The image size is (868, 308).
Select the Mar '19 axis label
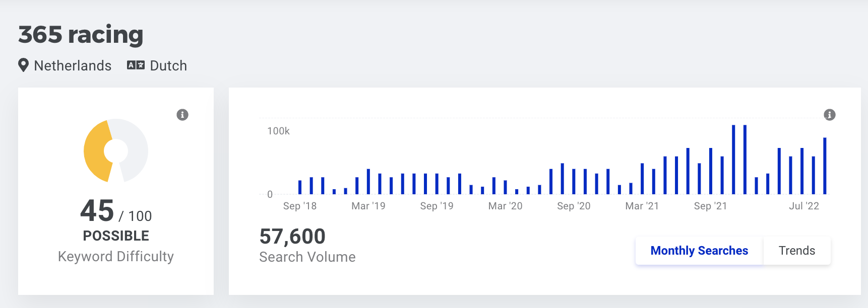pos(368,206)
